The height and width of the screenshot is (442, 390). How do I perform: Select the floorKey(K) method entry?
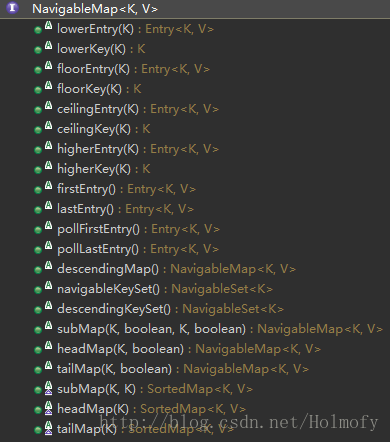99,89
